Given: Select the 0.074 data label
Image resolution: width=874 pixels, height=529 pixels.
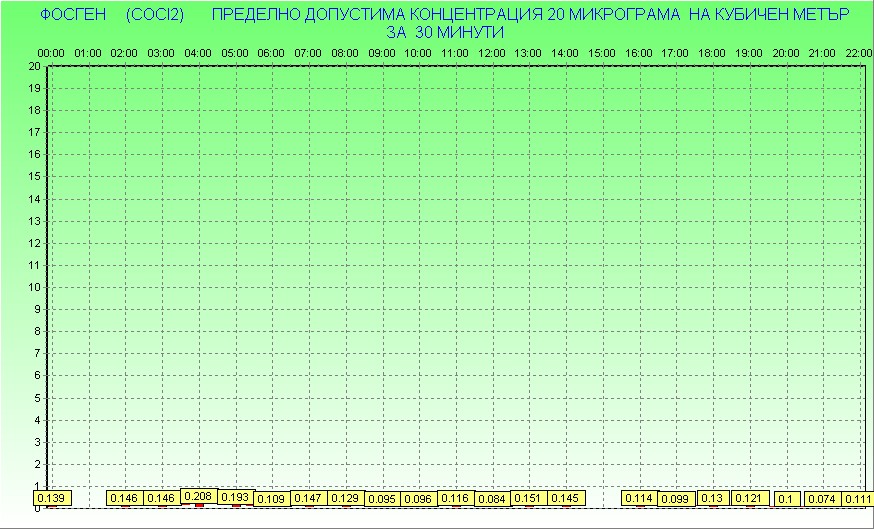Looking at the screenshot, I should pos(822,499).
